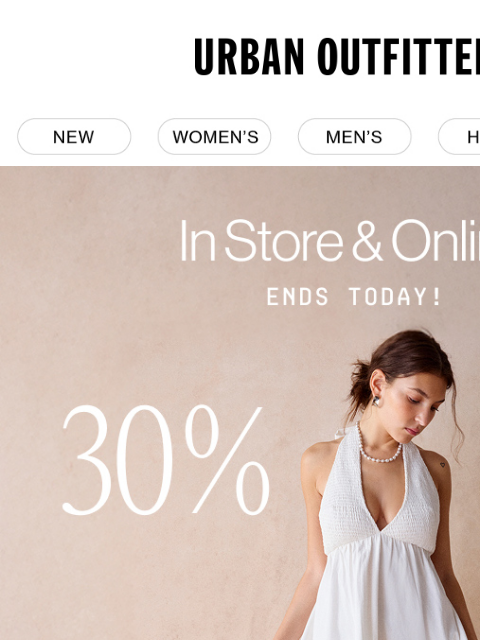The width and height of the screenshot is (480, 640).
Task: Click the 'ENDS TODAY!' banner text
Action: (354, 296)
